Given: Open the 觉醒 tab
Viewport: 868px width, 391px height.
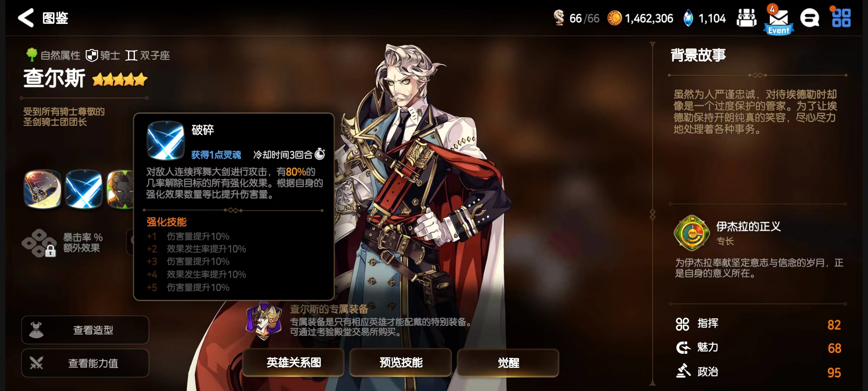Looking at the screenshot, I should 508,362.
